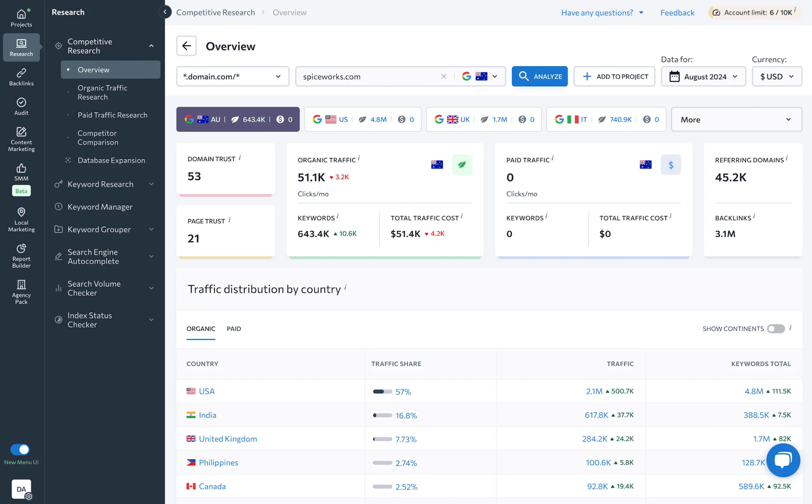Expand the Keyword Research section chevron
The image size is (812, 504).
pos(151,184)
